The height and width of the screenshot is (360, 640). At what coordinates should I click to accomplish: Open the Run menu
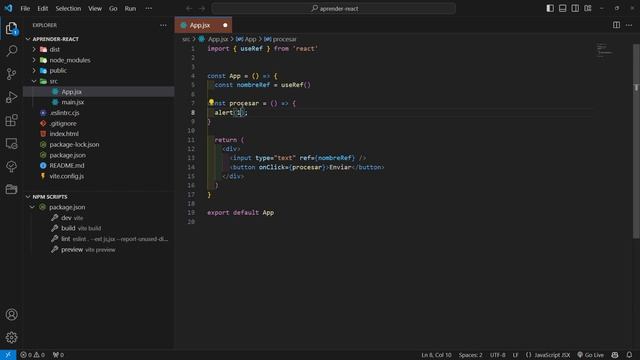[x=130, y=8]
